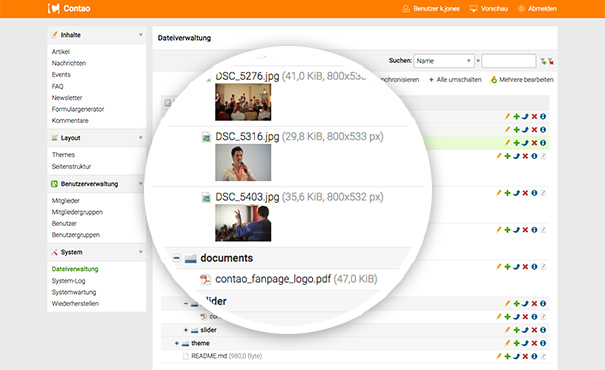Click the DSC_5403.jpg thumbnail
This screenshot has height=370, width=605.
(243, 223)
